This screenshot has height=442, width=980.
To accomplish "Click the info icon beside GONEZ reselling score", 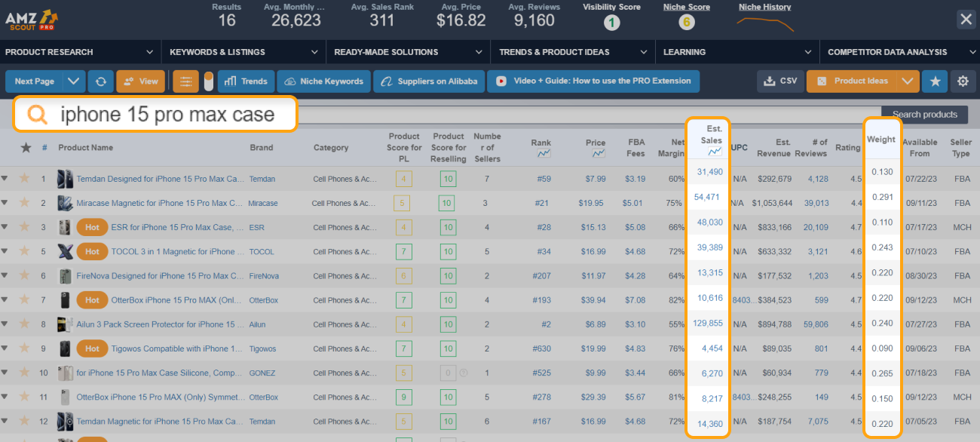I will (x=463, y=373).
